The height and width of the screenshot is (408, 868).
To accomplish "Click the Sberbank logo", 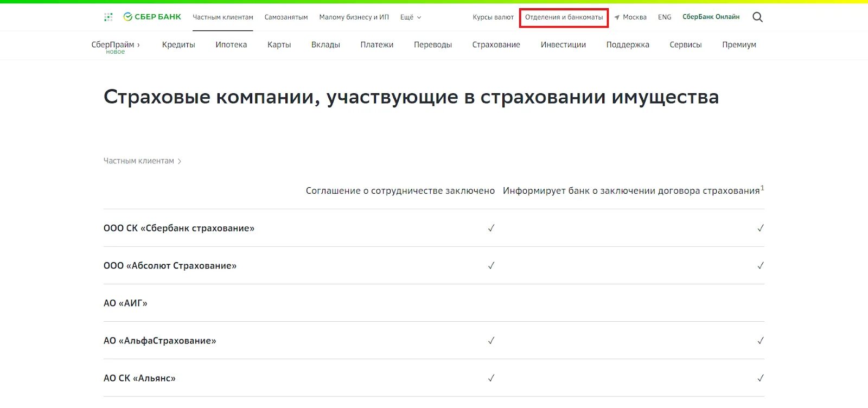I will pos(152,17).
